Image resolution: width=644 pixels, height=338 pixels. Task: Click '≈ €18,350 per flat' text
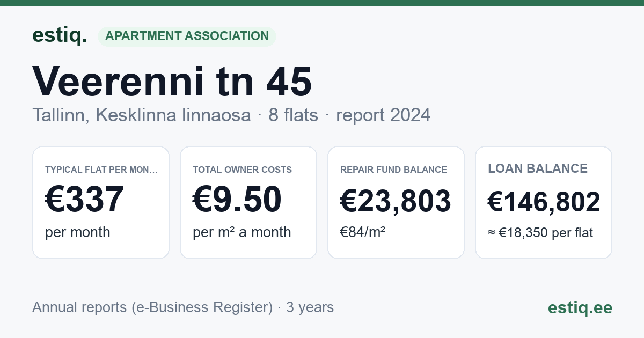(540, 233)
